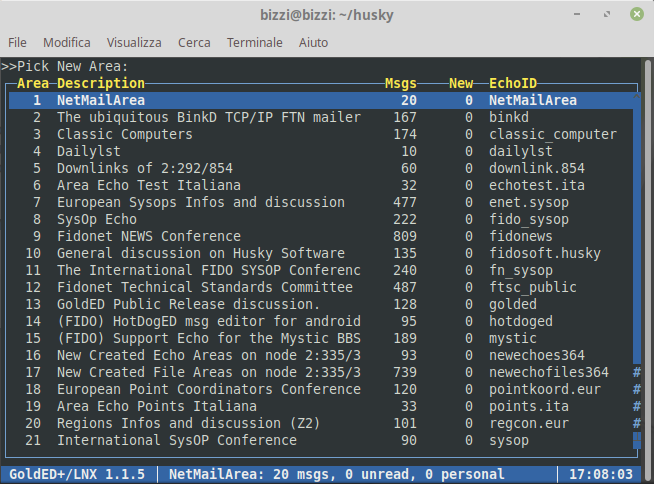Minimize the terminal window
This screenshot has height=484, width=654.
tap(577, 14)
